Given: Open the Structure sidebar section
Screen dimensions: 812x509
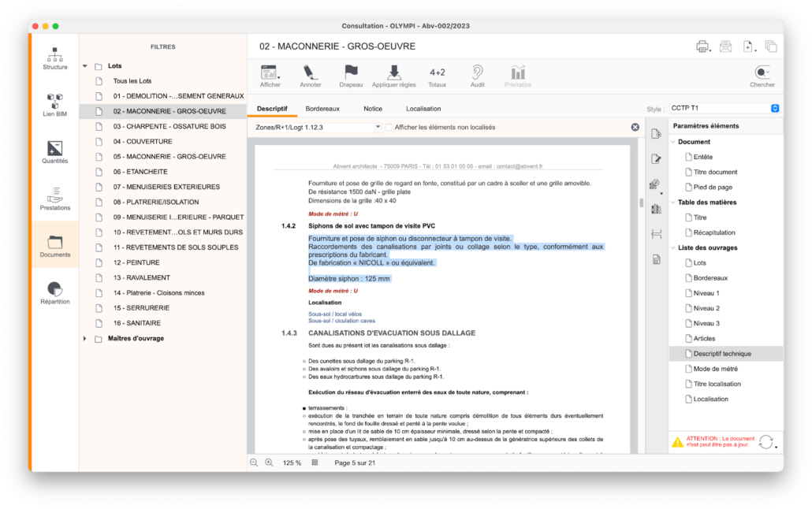Looking at the screenshot, I should point(55,58).
